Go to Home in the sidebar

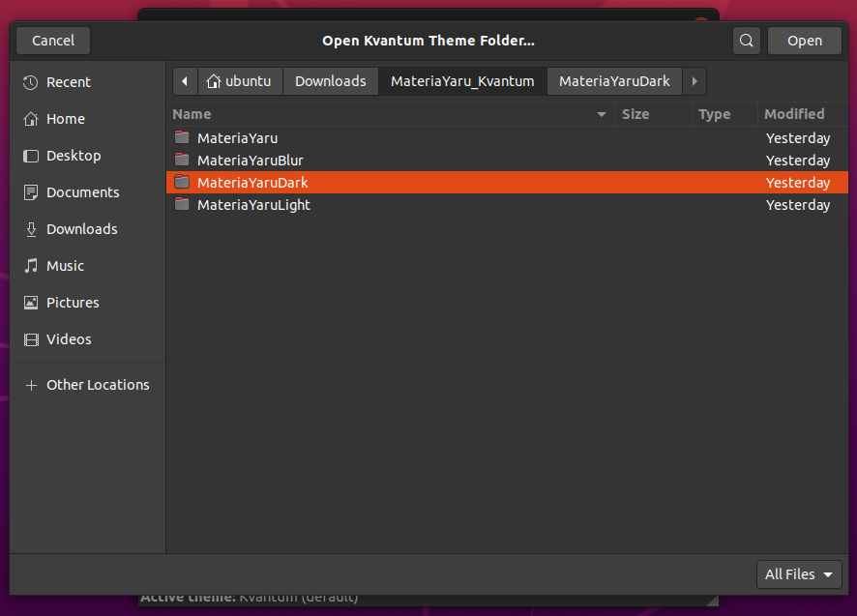[87, 119]
